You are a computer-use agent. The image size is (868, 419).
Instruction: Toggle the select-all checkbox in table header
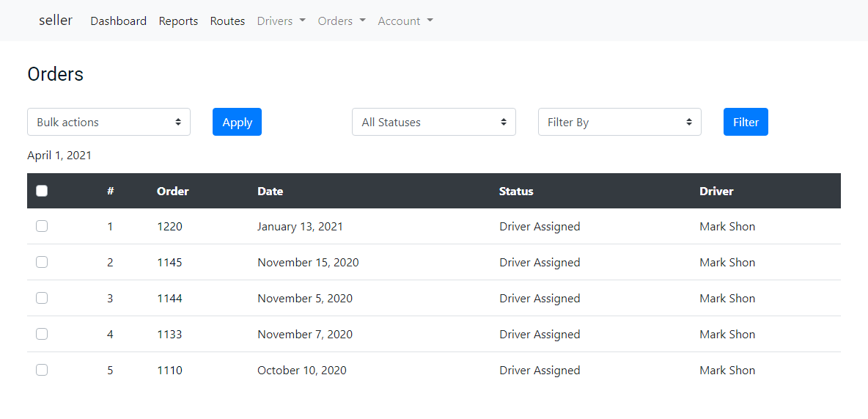(42, 191)
